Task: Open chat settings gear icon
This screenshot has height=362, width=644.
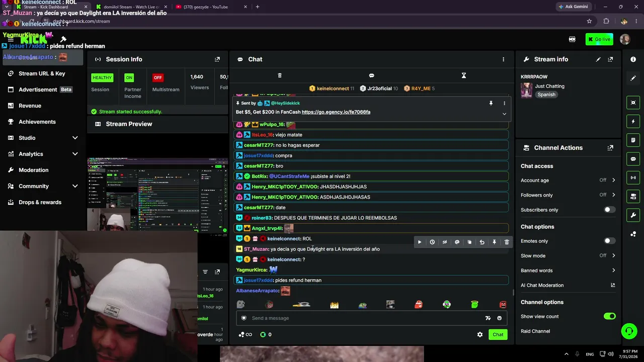Action: pyautogui.click(x=480, y=335)
